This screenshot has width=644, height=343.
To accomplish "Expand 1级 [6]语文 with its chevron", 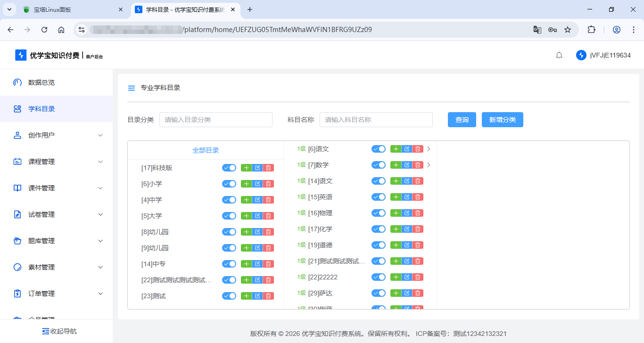I will tap(429, 148).
